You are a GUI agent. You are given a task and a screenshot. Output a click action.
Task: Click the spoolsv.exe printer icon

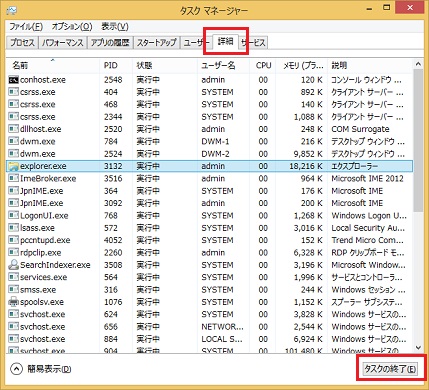coord(13,302)
